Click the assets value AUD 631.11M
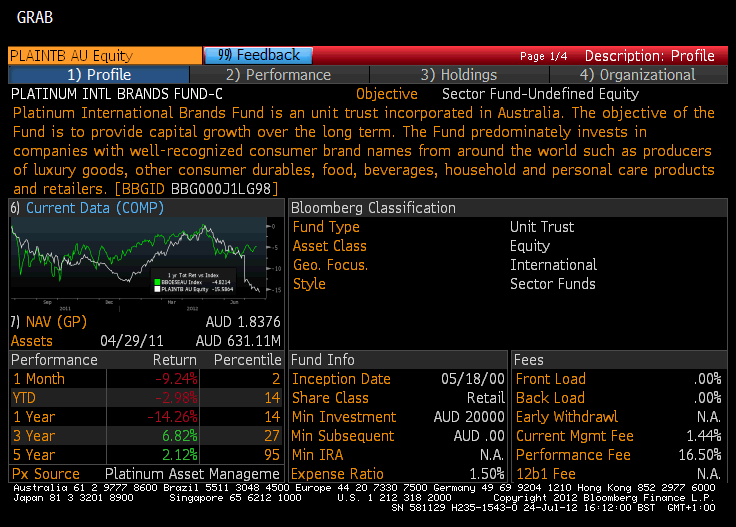736x527 pixels. pos(238,341)
